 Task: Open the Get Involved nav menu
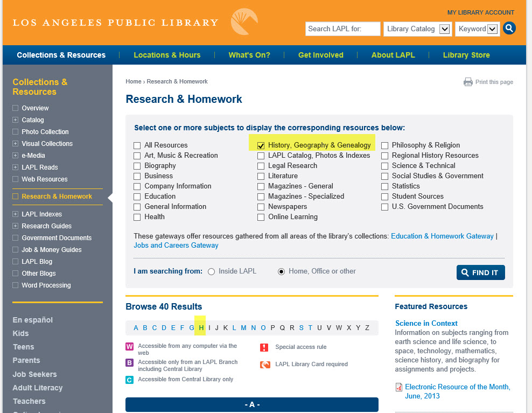(x=320, y=55)
